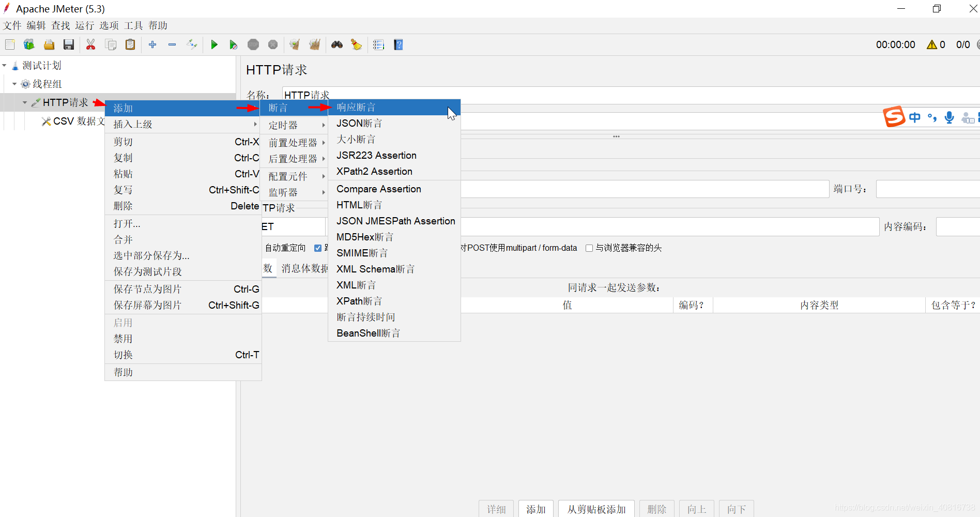Click the warning triangle log indicator
The height and width of the screenshot is (517, 980).
pos(932,44)
